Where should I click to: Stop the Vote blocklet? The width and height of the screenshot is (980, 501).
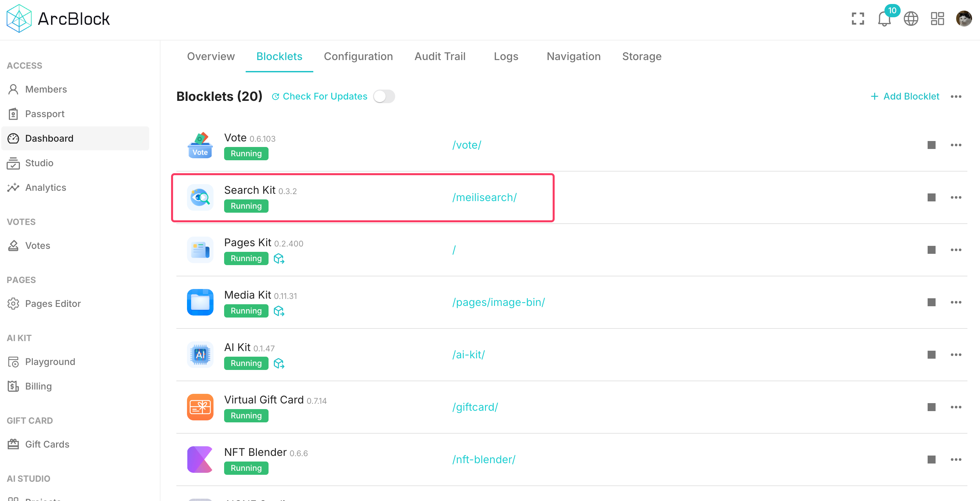pos(931,145)
